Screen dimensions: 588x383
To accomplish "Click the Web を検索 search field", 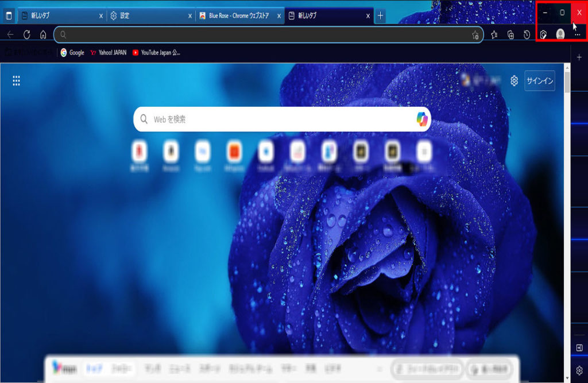I will pos(276,119).
